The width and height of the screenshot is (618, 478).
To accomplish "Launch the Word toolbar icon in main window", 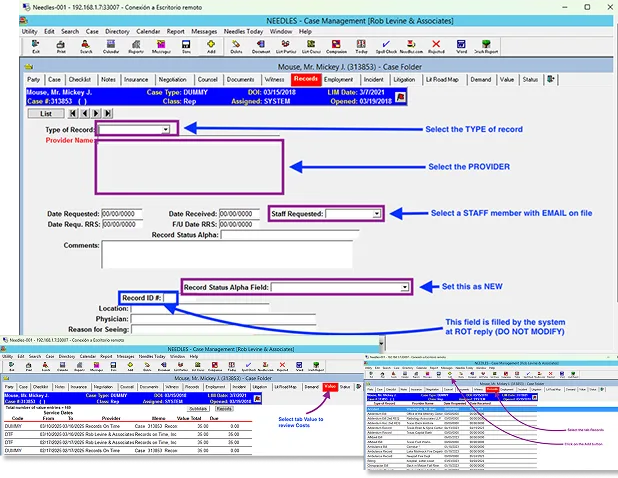I will 461,46.
